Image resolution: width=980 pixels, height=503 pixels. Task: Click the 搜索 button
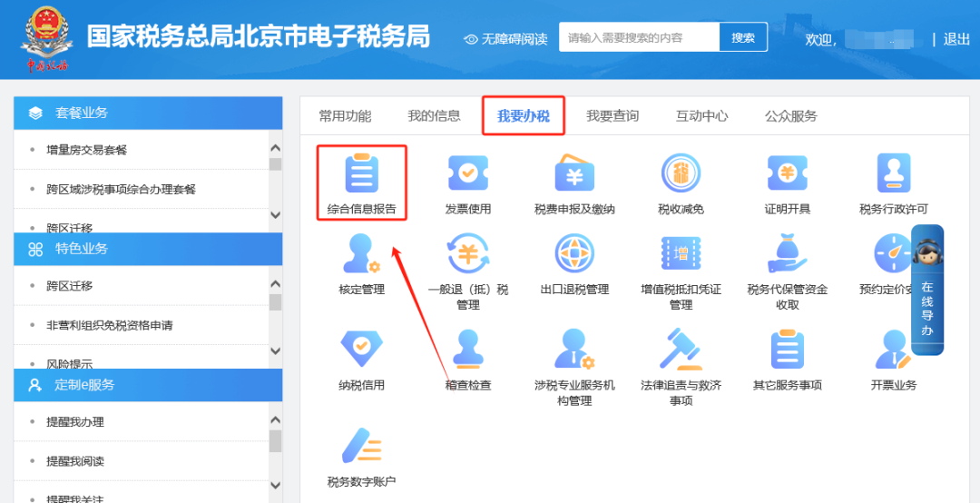pyautogui.click(x=743, y=37)
